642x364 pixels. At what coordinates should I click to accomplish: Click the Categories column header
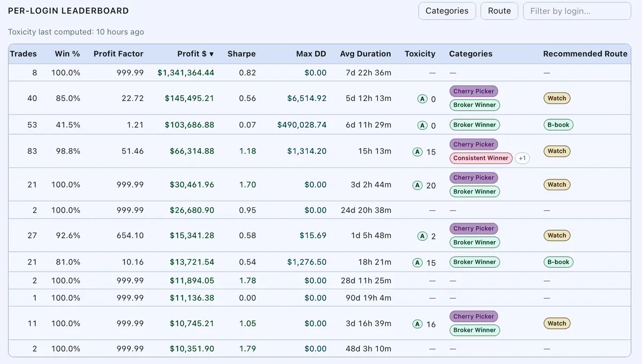coord(471,53)
